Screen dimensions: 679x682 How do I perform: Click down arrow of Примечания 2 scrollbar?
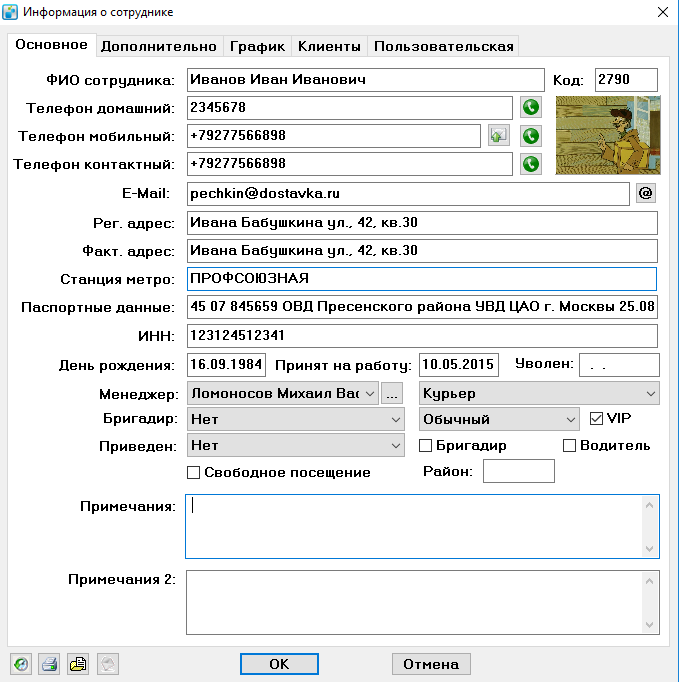(x=649, y=625)
